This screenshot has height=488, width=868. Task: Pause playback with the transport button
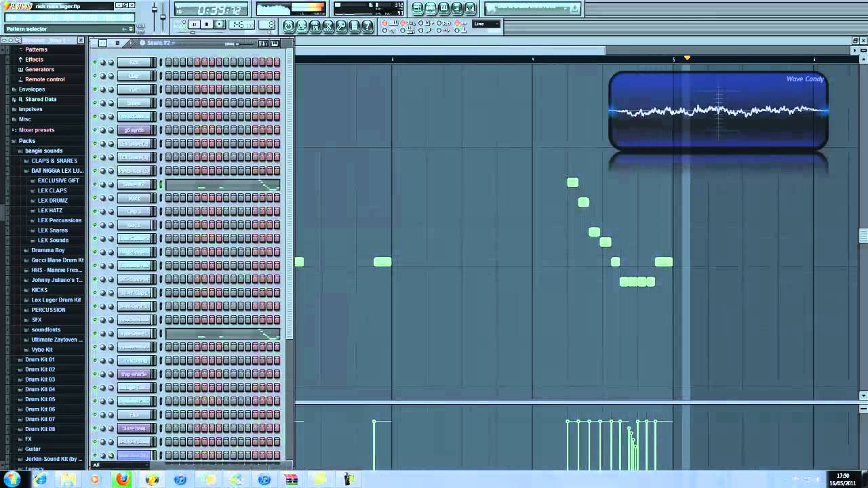pyautogui.click(x=195, y=24)
